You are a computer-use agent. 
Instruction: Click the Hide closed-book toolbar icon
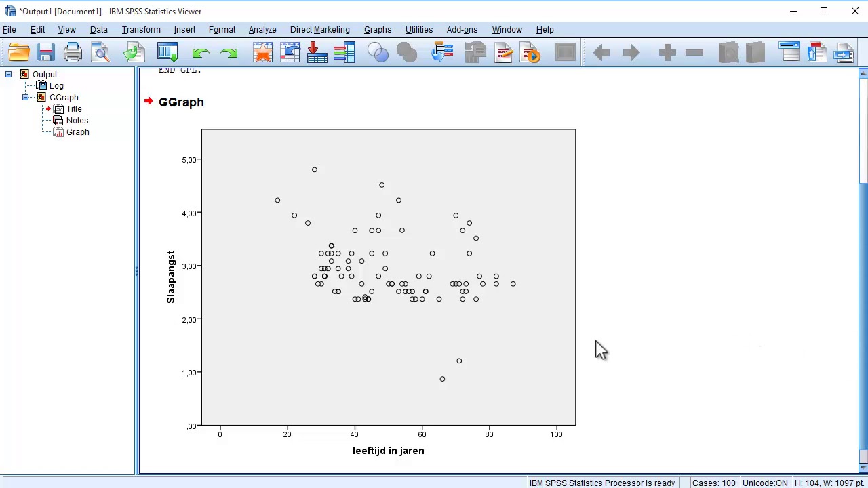(755, 53)
